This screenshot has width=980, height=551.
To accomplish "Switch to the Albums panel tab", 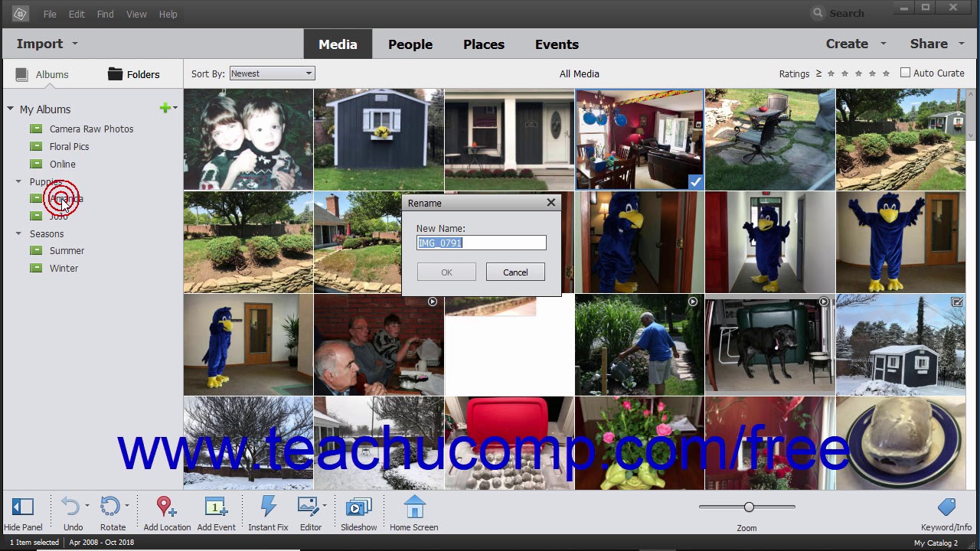I will pos(43,74).
